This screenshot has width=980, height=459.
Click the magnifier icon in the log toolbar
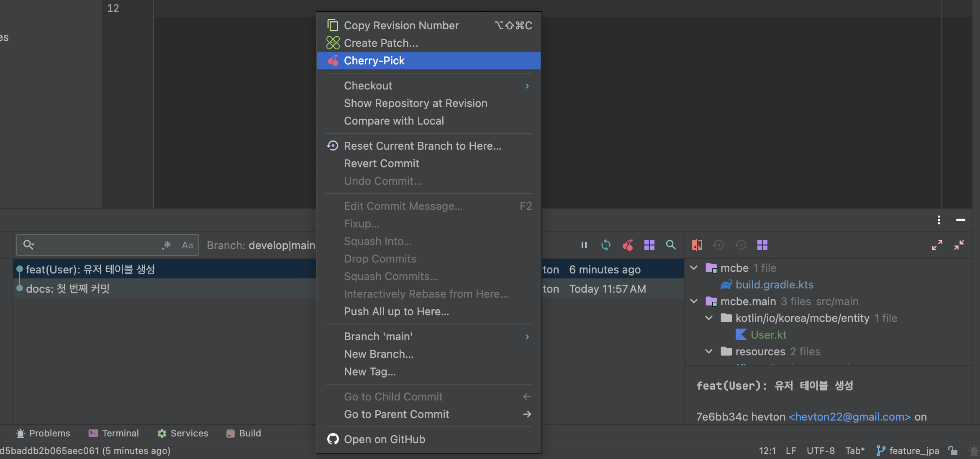point(671,245)
